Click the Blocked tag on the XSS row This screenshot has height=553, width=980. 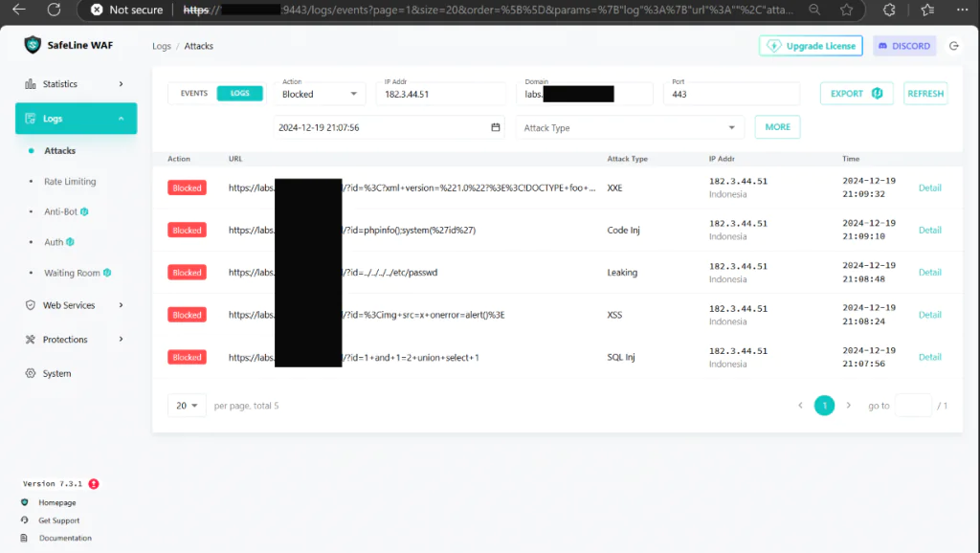[187, 315]
